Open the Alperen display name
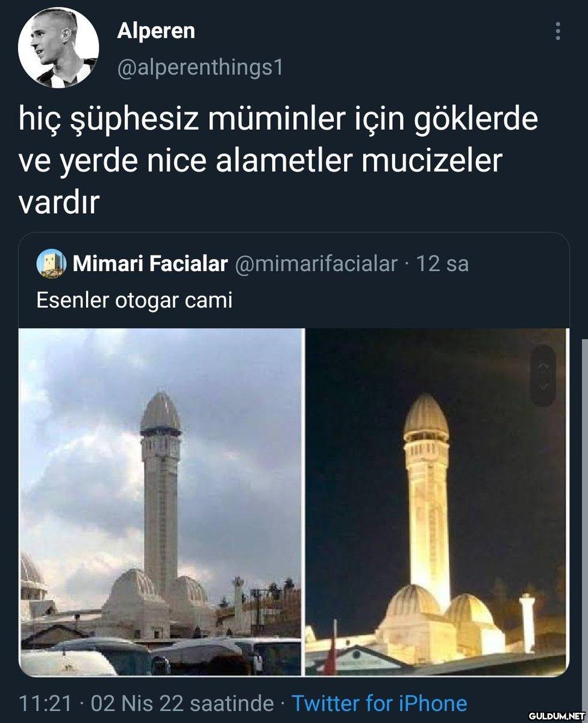The width and height of the screenshot is (588, 723). tap(155, 31)
